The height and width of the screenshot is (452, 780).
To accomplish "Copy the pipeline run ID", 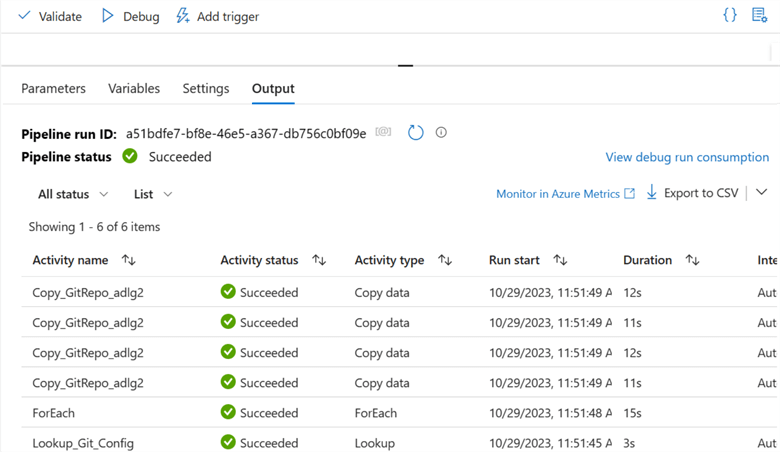I will point(383,132).
